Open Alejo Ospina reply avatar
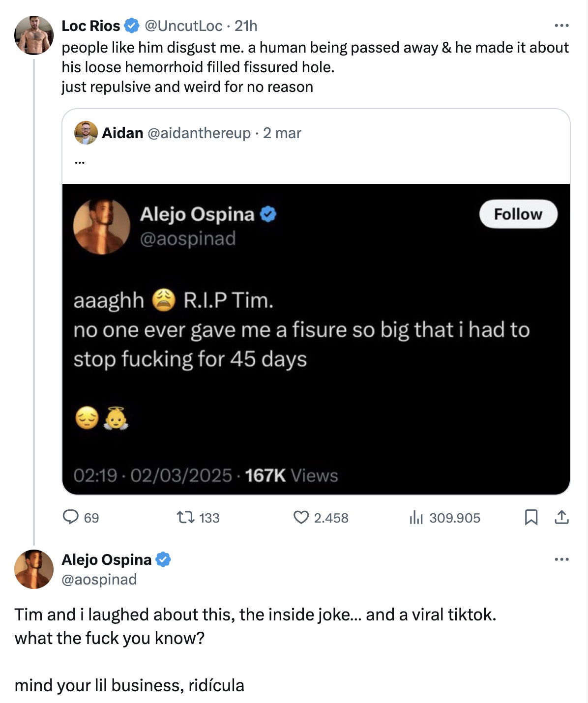This screenshot has width=588, height=703. (x=33, y=569)
